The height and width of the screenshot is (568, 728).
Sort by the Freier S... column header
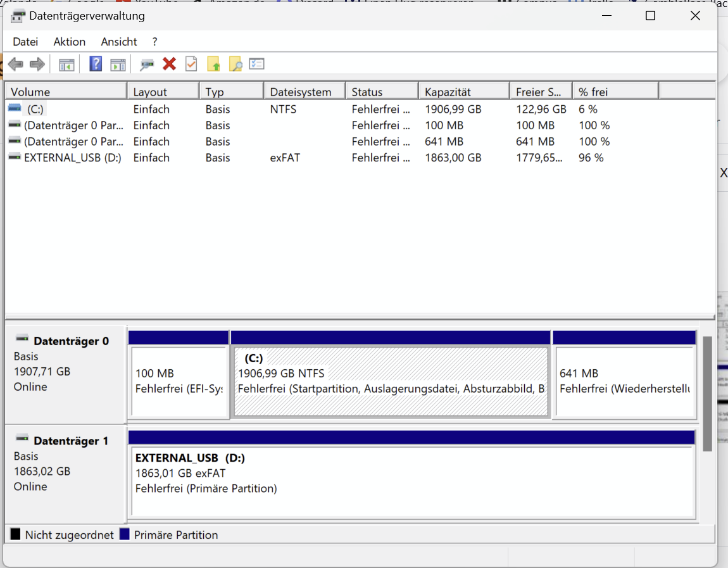[x=541, y=91]
